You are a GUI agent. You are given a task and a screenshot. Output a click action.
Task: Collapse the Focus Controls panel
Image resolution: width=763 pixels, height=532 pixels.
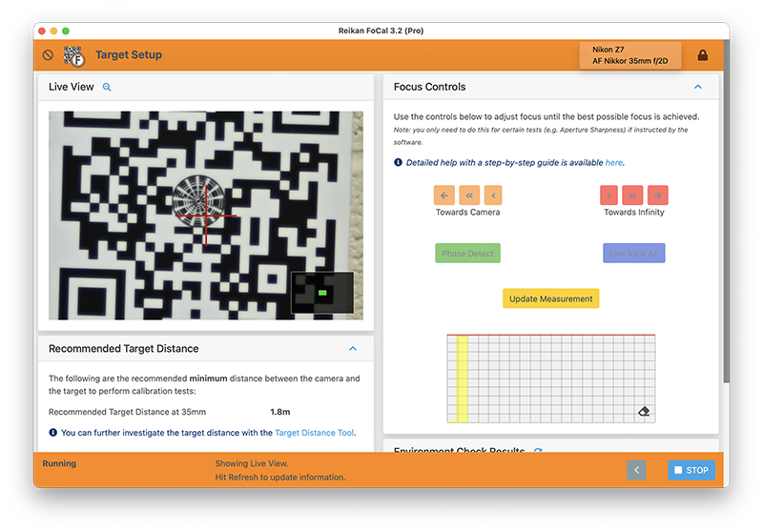(x=698, y=87)
